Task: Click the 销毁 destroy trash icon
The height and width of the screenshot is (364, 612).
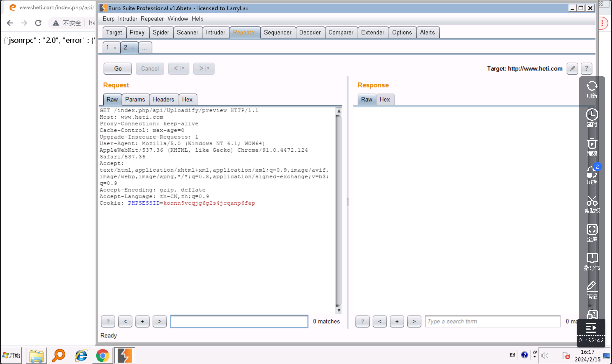Action: click(x=592, y=143)
